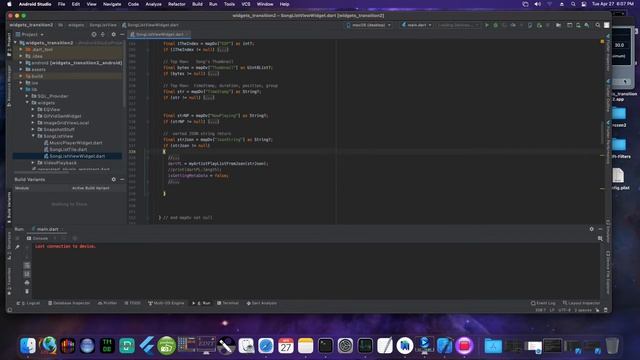Open Flutter app in the Dock
This screenshot has height=360, width=640.
[x=147, y=345]
